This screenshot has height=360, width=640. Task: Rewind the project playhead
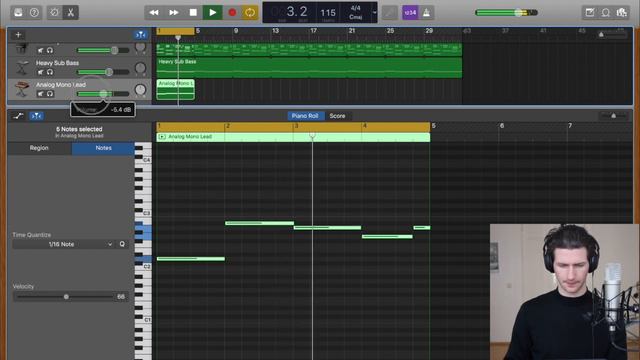pos(154,13)
